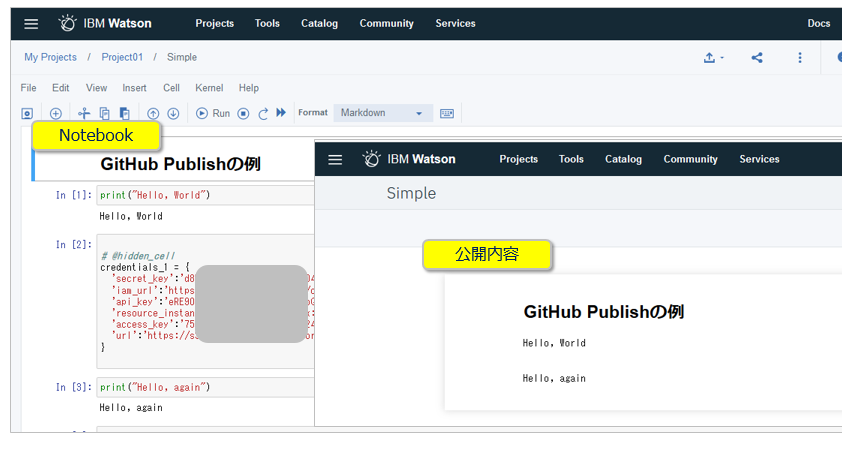This screenshot has height=451, width=842.
Task: Click the In [3] cell prompt
Action: (x=74, y=387)
